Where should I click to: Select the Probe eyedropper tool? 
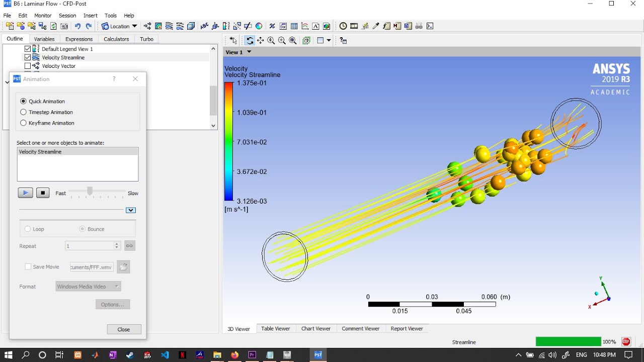pyautogui.click(x=376, y=26)
